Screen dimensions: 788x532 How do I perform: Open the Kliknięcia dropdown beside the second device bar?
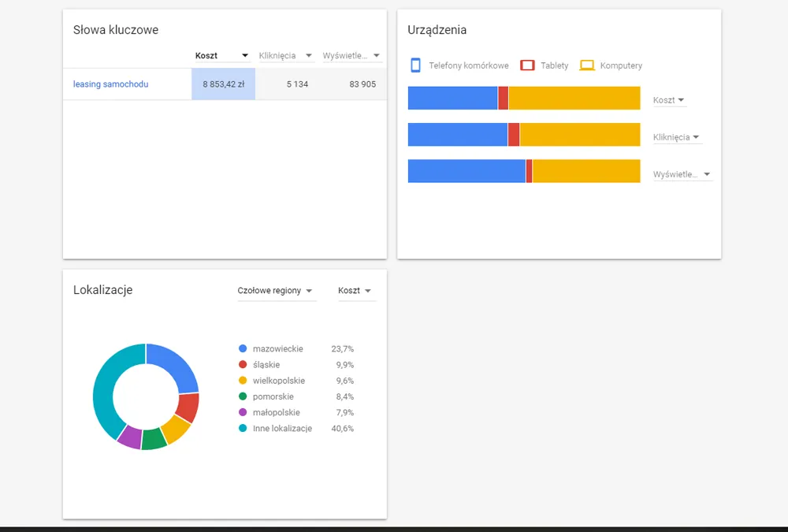click(x=676, y=137)
